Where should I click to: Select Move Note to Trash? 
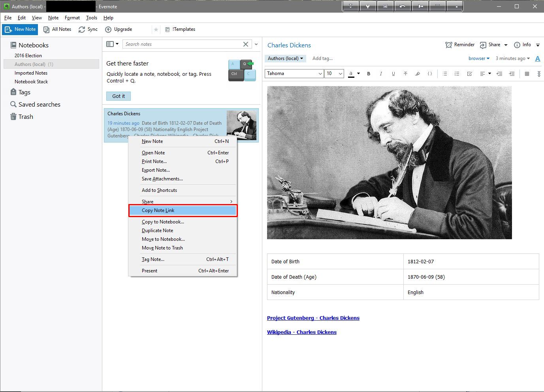[183, 248]
